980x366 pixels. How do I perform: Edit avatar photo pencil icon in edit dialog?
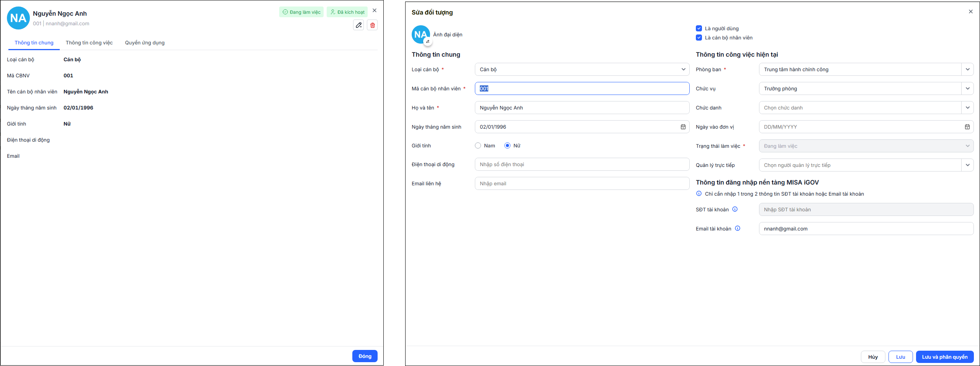428,41
